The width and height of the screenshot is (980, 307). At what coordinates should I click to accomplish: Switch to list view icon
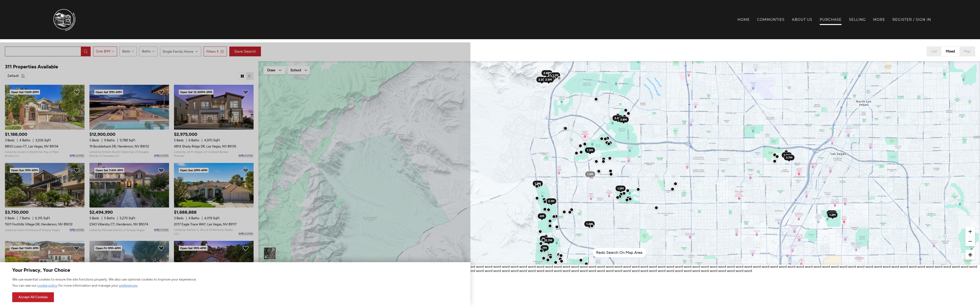(x=250, y=76)
